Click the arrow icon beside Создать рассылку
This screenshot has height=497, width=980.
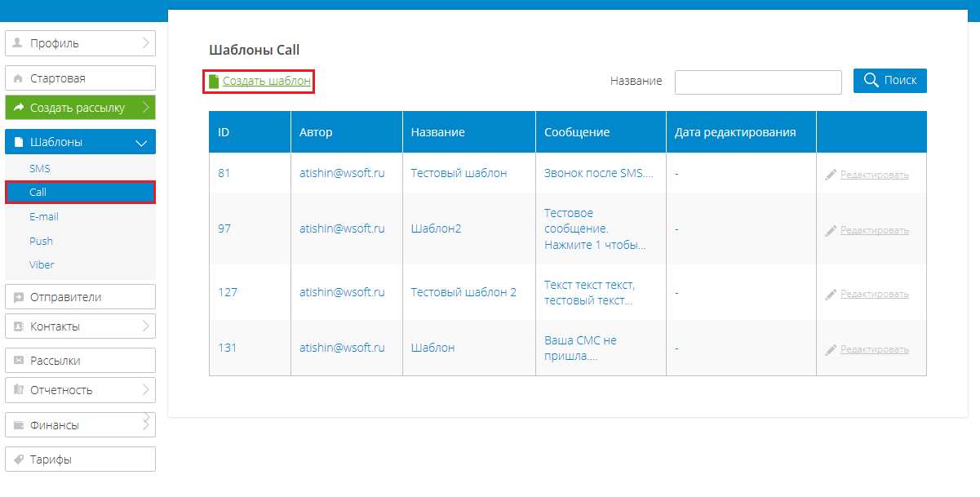(x=18, y=107)
